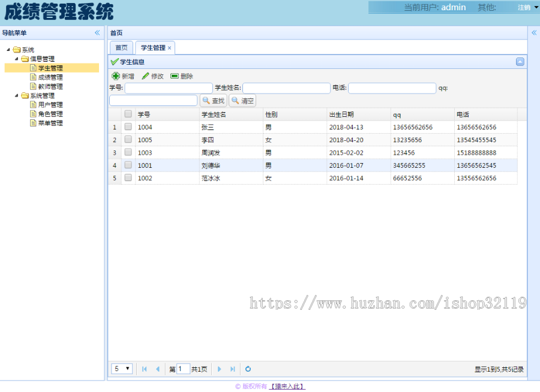The height and width of the screenshot is (392, 540).
Task: Expand the 系统管理 tree node
Action: 17,95
